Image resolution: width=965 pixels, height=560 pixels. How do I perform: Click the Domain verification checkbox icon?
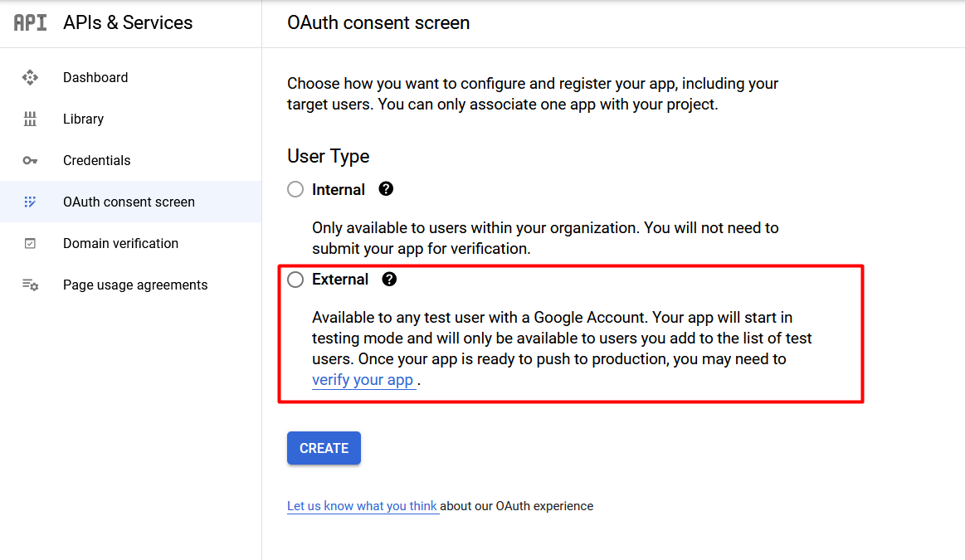point(30,244)
